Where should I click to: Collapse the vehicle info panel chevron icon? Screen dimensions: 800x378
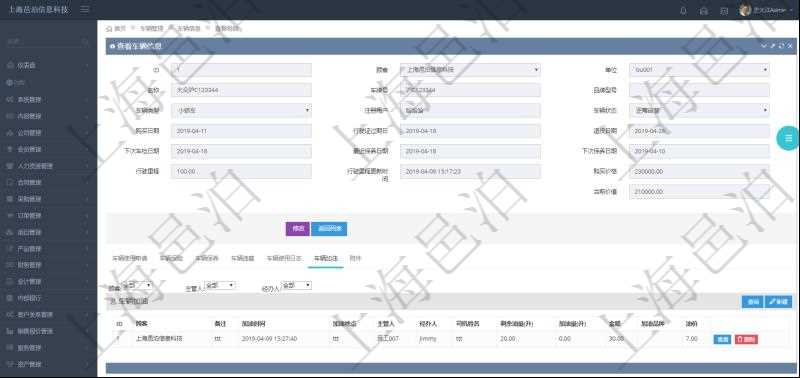(x=764, y=46)
